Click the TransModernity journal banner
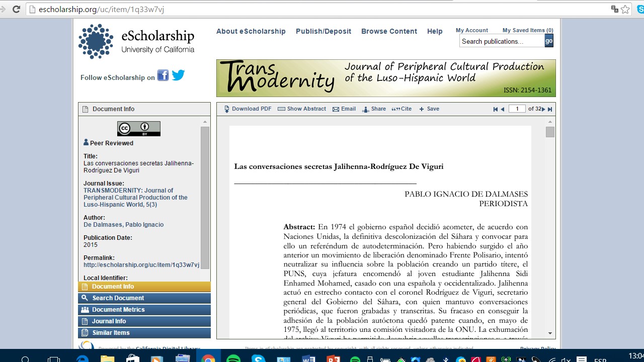The image size is (644, 362). [x=386, y=78]
